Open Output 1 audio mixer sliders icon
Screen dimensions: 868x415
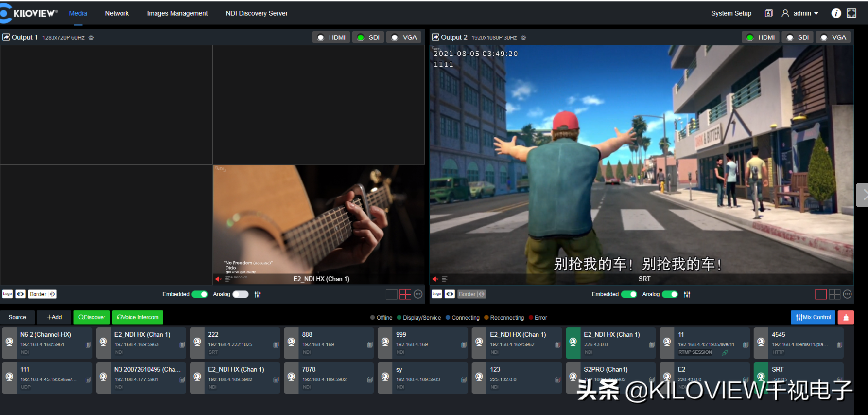click(258, 294)
